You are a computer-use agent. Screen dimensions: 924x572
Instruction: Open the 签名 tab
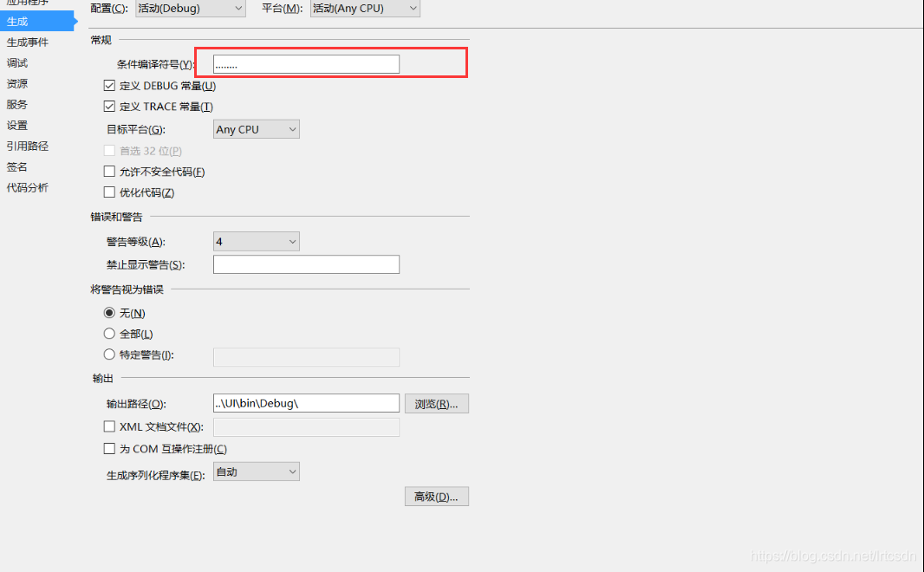click(x=17, y=166)
